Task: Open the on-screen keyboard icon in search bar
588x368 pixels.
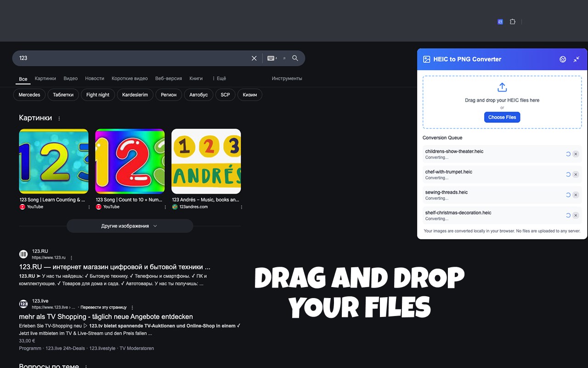Action: tap(271, 58)
